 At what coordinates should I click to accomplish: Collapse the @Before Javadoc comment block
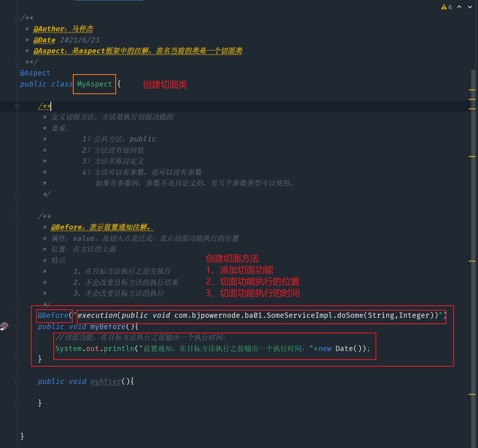coord(17,217)
